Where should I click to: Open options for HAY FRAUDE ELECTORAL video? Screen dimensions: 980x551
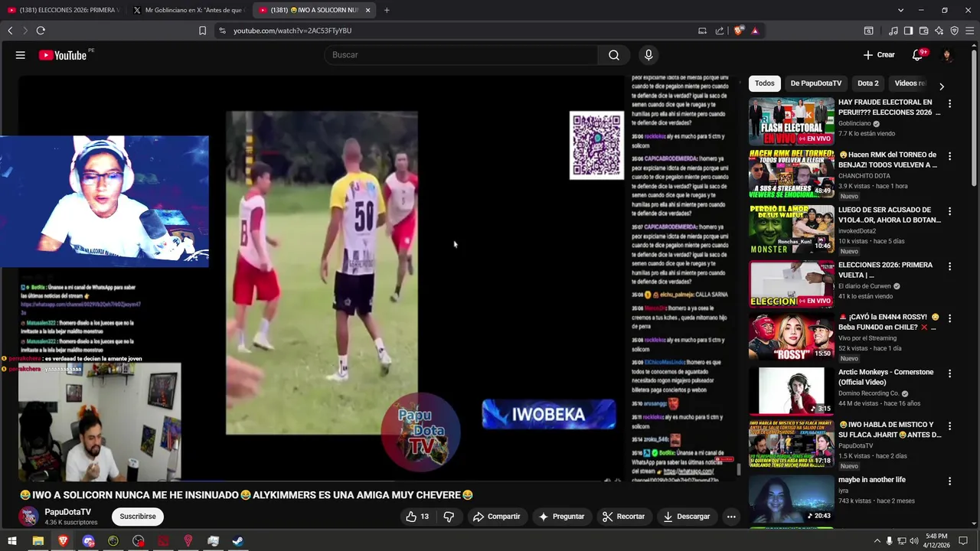click(x=949, y=103)
